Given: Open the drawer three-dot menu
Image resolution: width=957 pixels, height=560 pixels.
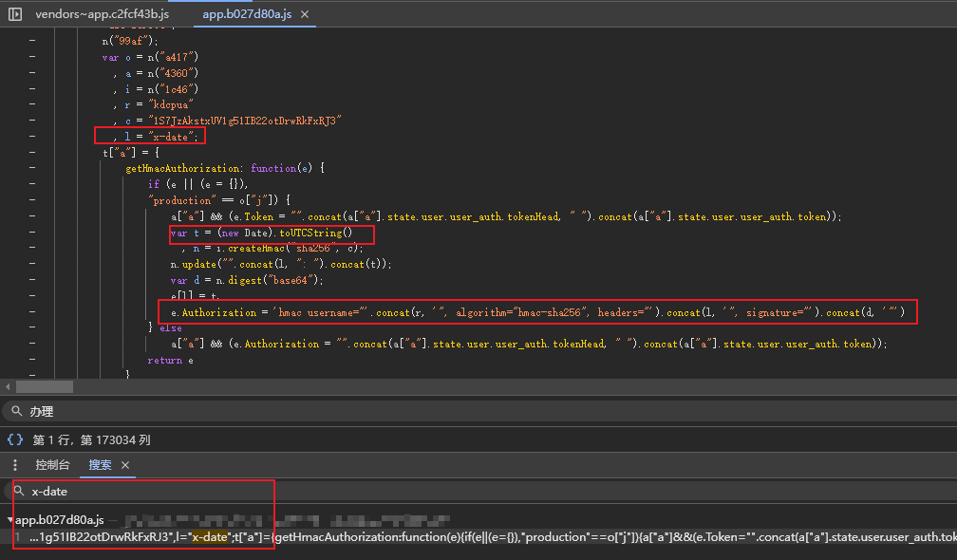Looking at the screenshot, I should (x=14, y=465).
